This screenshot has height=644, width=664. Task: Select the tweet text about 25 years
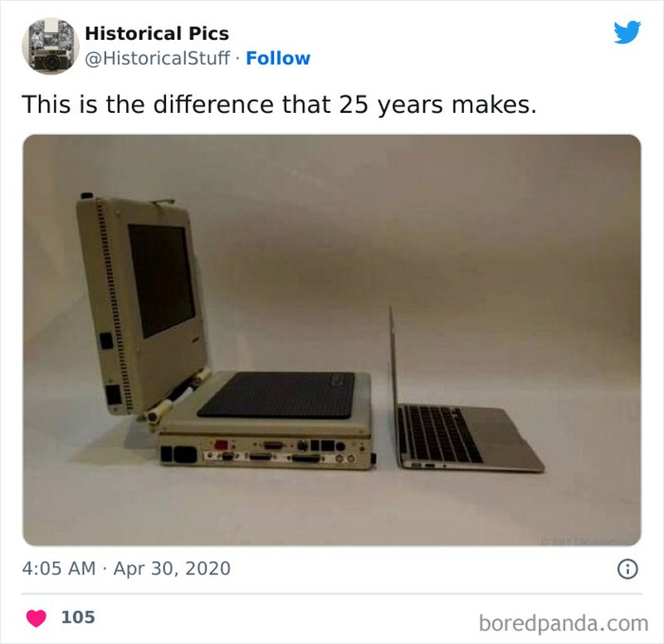pyautogui.click(x=279, y=105)
